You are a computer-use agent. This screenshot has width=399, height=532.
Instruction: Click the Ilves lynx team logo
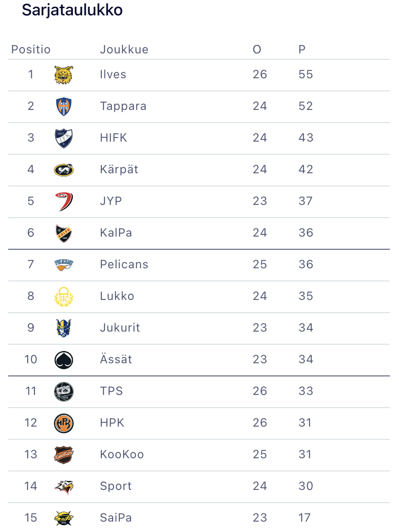click(64, 75)
